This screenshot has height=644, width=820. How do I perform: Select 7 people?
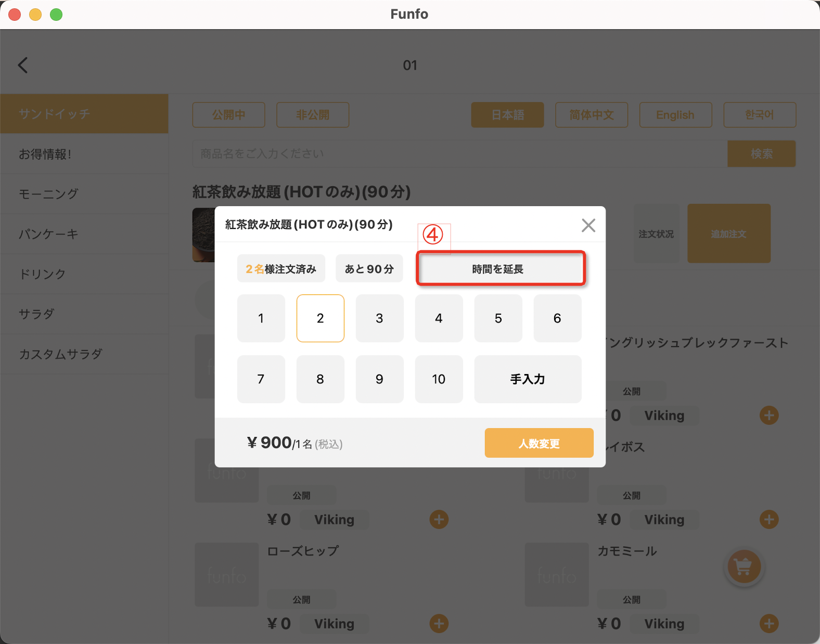(x=261, y=379)
